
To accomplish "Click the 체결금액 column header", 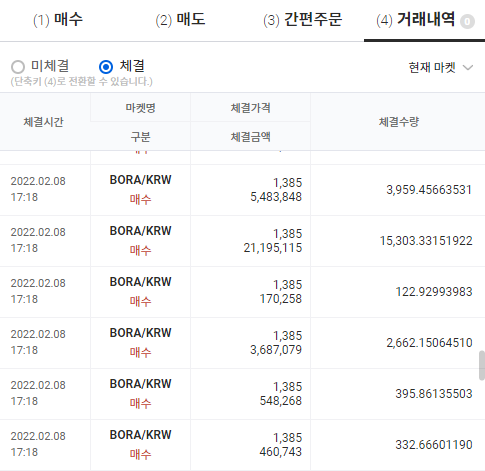I will point(250,137).
